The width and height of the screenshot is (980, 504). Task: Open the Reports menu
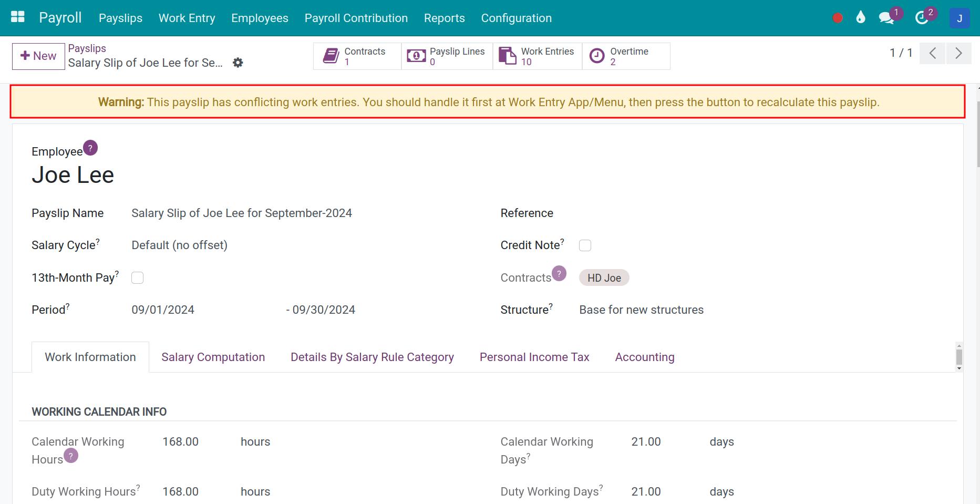click(445, 18)
